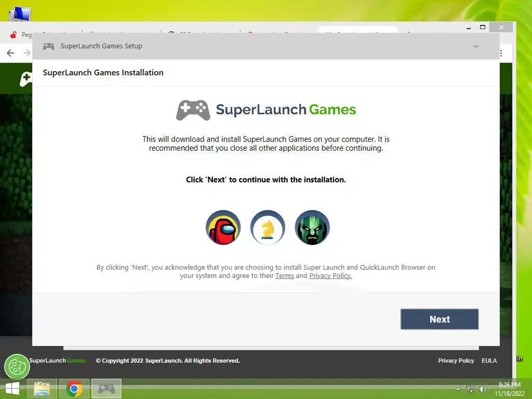Viewport: 532px width, 399px height.
Task: Click Privacy Policy in webpage footer
Action: coord(456,361)
